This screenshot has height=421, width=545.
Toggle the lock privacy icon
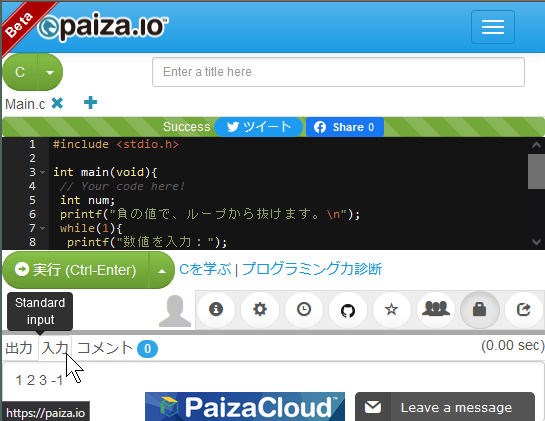pyautogui.click(x=479, y=309)
